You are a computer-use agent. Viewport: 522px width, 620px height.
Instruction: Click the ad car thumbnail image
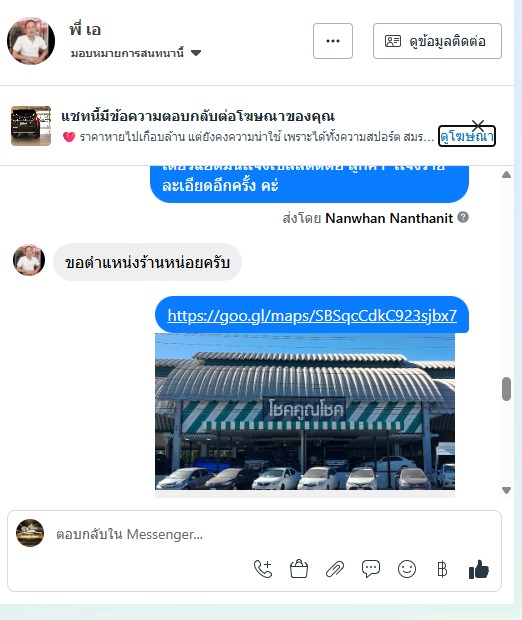coord(31,126)
